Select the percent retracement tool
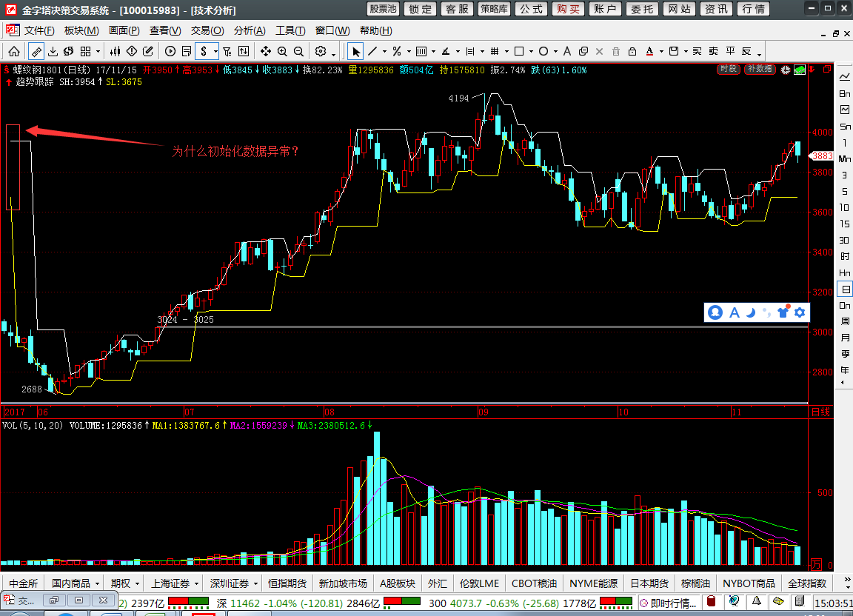 [x=397, y=51]
